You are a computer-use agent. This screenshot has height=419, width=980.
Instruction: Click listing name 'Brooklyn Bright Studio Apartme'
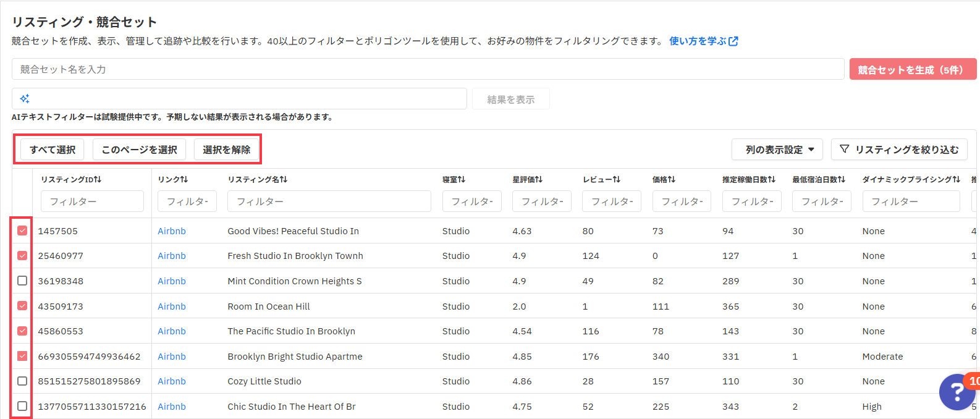[x=295, y=356]
